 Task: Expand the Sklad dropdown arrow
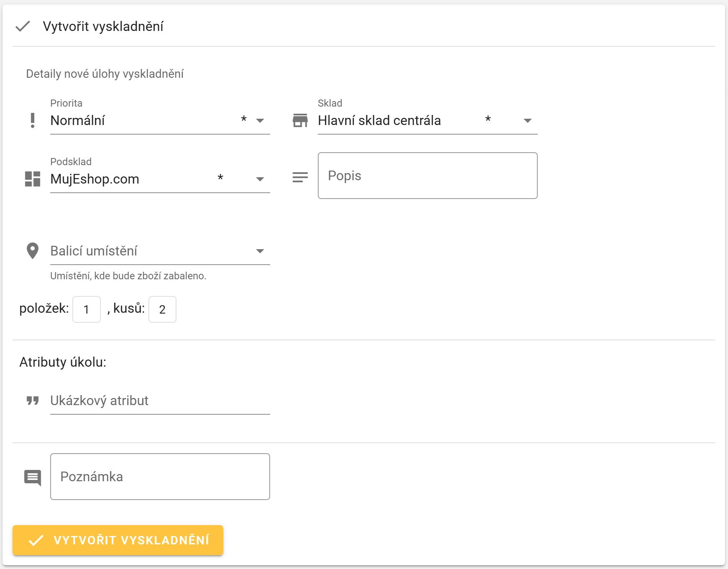[527, 121]
